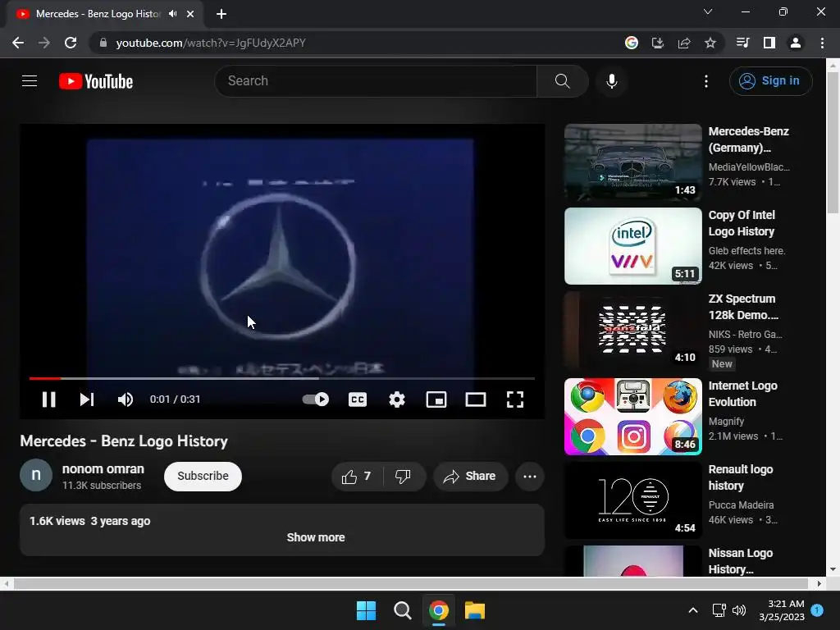Click into the YouTube Search field
Viewport: 840px width, 630px height.
[x=376, y=81]
